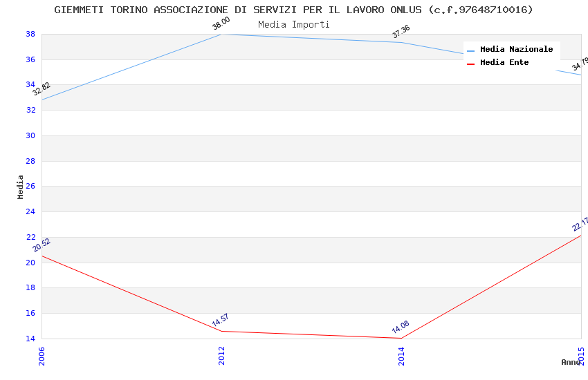Click the y-axis value 26
The width and height of the screenshot is (588, 380).
pos(30,186)
